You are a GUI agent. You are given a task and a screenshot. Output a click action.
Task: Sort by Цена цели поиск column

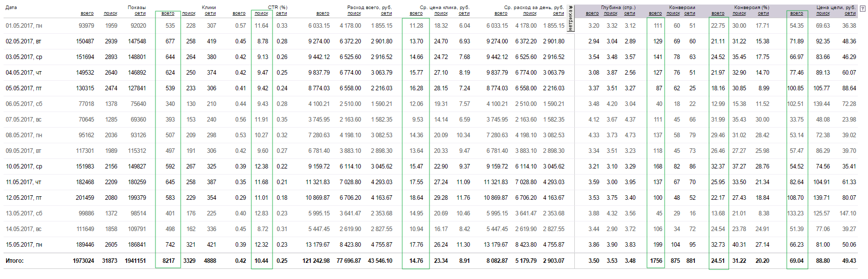823,14
